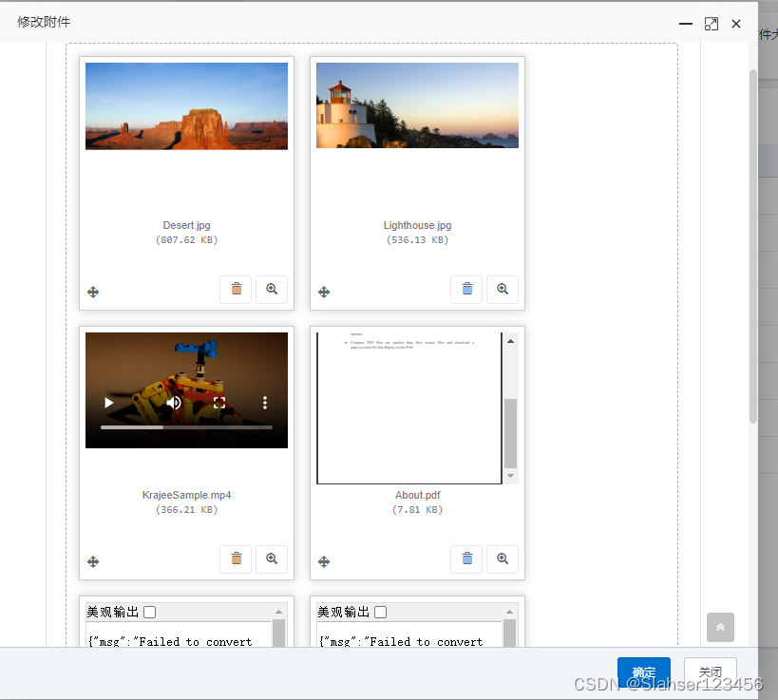Play the KrajeeSample video
Image resolution: width=778 pixels, height=700 pixels.
pos(108,403)
